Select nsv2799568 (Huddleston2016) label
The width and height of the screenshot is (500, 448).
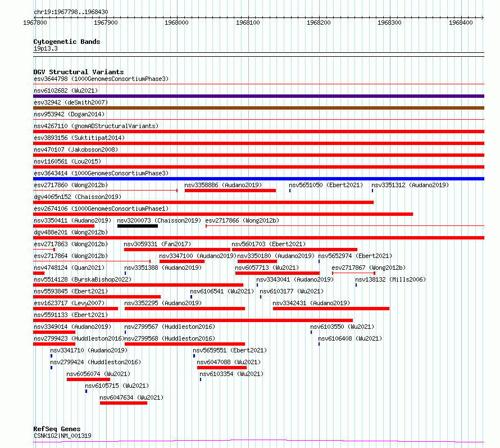[x=170, y=338]
